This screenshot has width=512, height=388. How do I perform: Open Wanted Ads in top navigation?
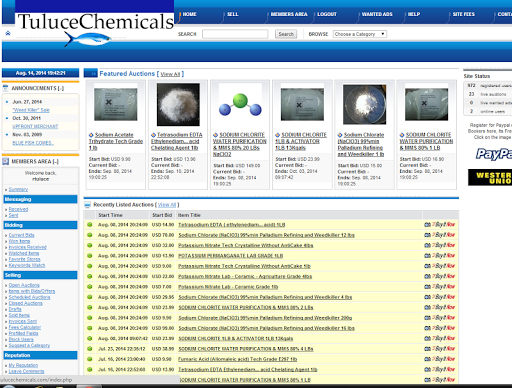[377, 14]
